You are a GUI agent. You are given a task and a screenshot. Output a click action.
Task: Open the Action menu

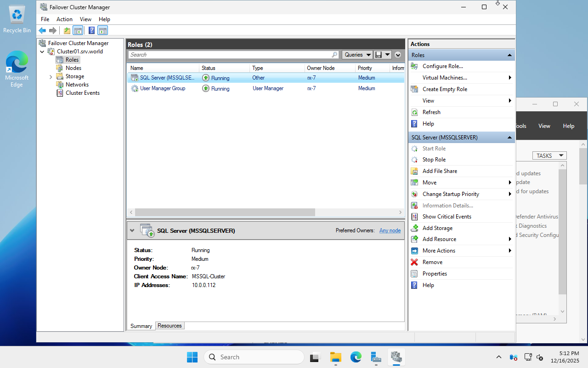click(64, 19)
